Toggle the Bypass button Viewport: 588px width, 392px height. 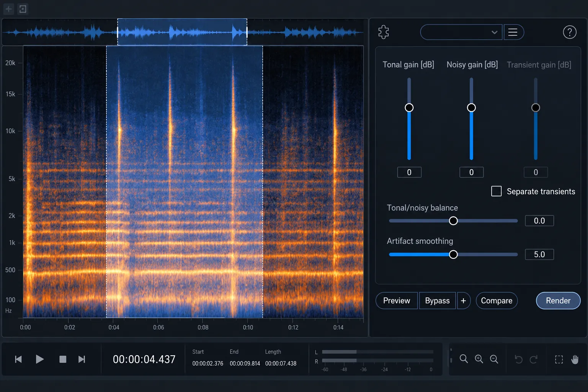[x=437, y=301]
